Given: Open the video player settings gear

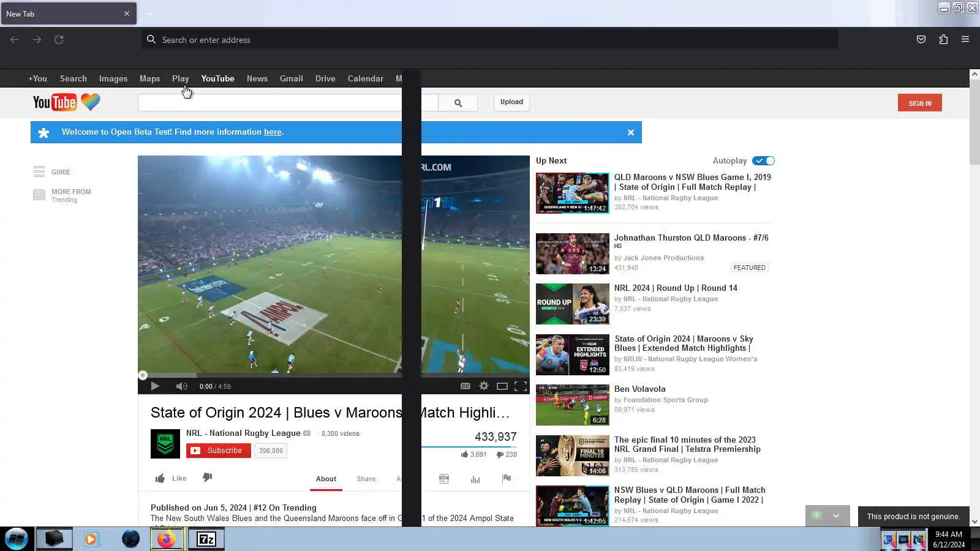Looking at the screenshot, I should 484,386.
